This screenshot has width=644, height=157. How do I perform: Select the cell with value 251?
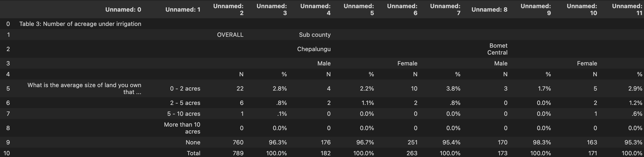tap(412, 142)
